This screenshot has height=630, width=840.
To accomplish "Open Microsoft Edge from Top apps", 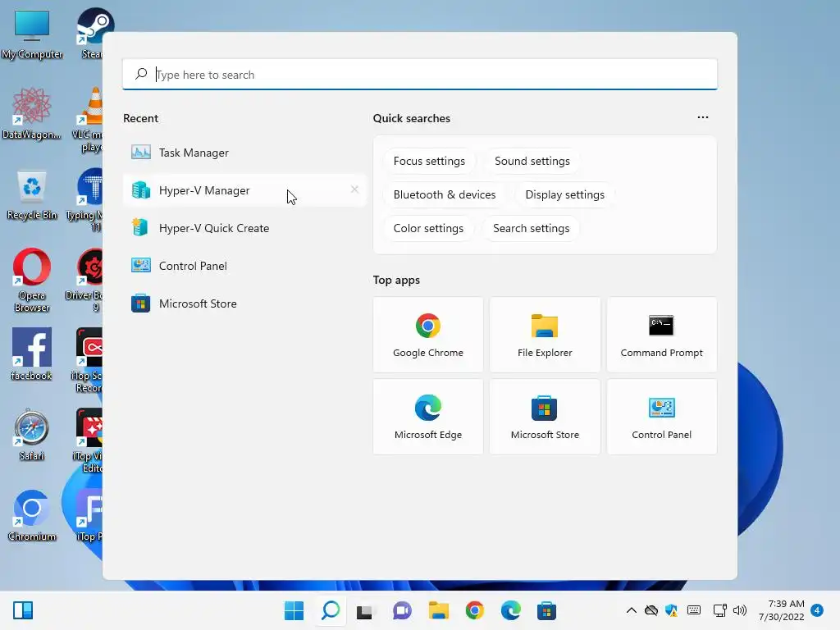I will click(428, 417).
